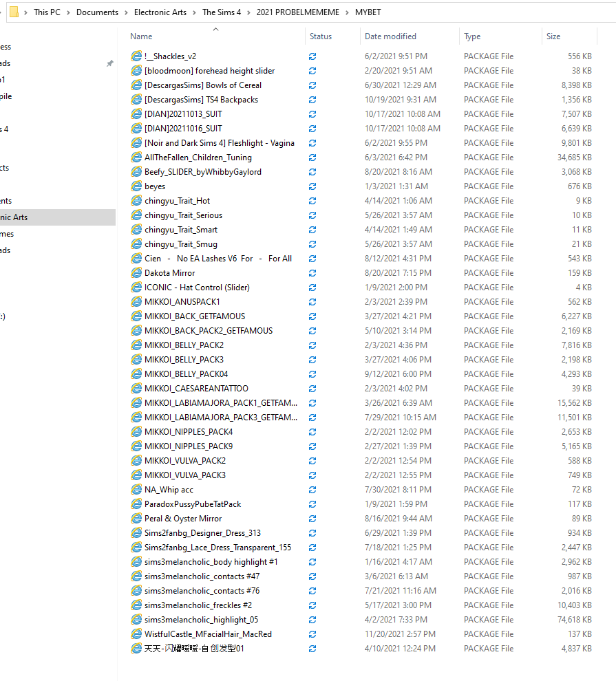This screenshot has height=681, width=616.
Task: Select file Cien - No EA Lashes V6
Action: point(217,259)
